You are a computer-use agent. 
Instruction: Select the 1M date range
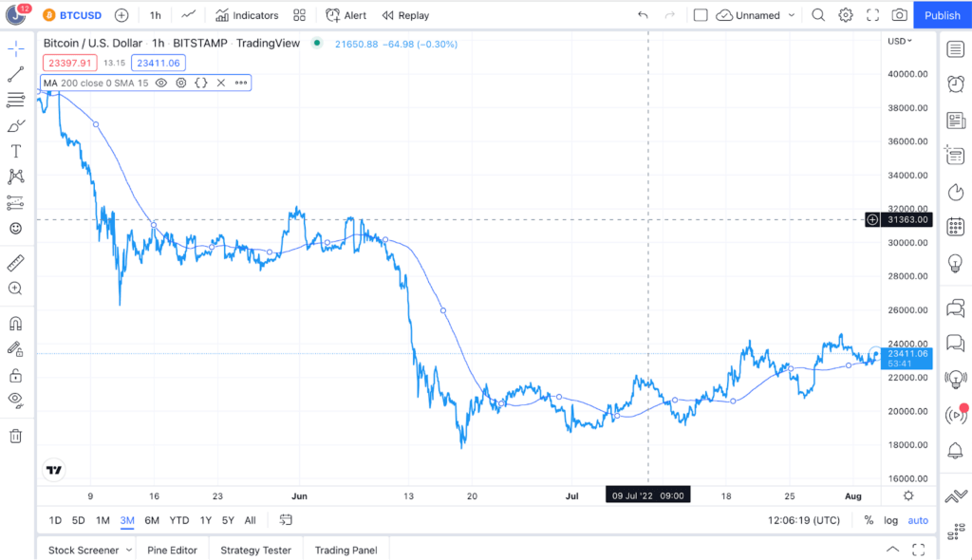pyautogui.click(x=103, y=520)
